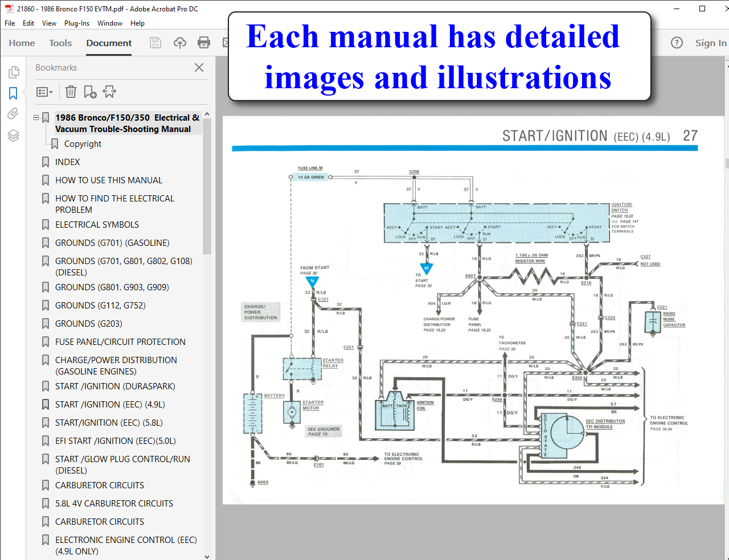Open GROUNDS (G701) (GASOLINE) bookmark
Screen dimensions: 729x560
click(x=112, y=243)
